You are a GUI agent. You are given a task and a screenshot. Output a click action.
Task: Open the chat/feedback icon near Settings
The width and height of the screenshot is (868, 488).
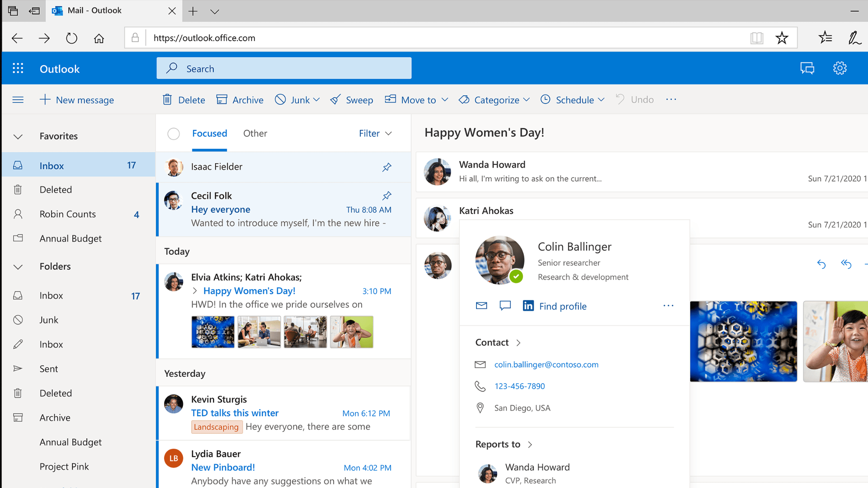tap(807, 68)
